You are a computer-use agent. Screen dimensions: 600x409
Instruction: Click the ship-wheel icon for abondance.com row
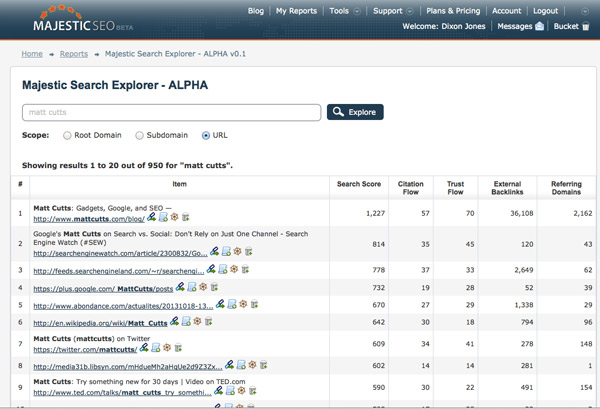(x=243, y=304)
